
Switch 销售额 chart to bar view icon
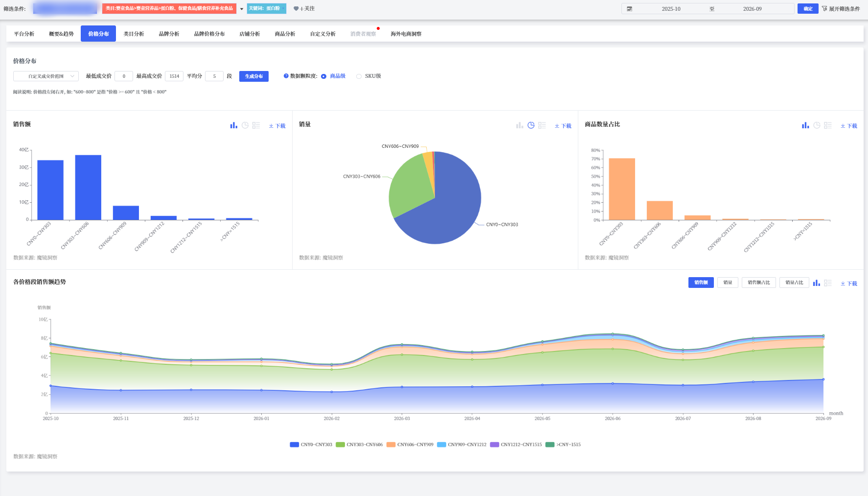click(x=234, y=125)
